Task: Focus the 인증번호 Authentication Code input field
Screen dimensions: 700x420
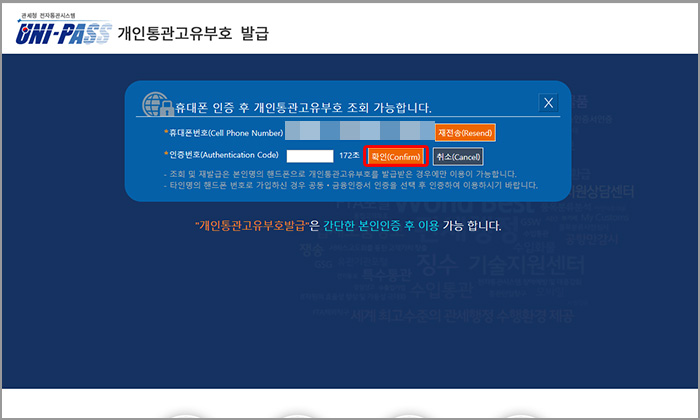Action: click(x=310, y=156)
